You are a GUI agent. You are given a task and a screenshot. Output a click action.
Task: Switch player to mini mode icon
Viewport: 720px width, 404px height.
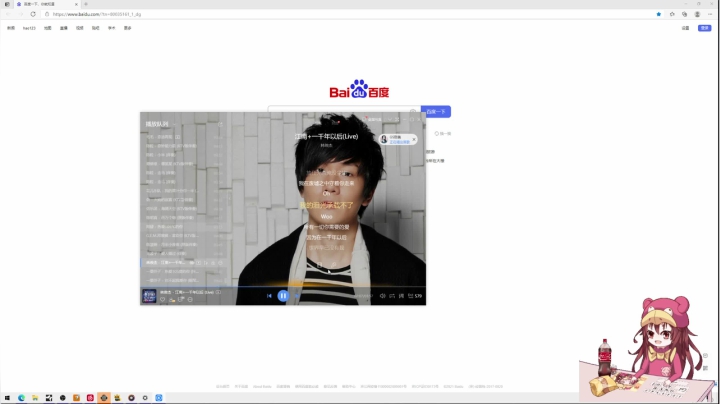[397, 119]
